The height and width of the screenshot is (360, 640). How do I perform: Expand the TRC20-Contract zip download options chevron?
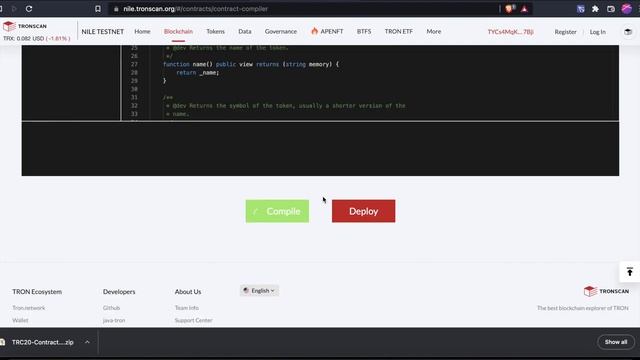87,342
